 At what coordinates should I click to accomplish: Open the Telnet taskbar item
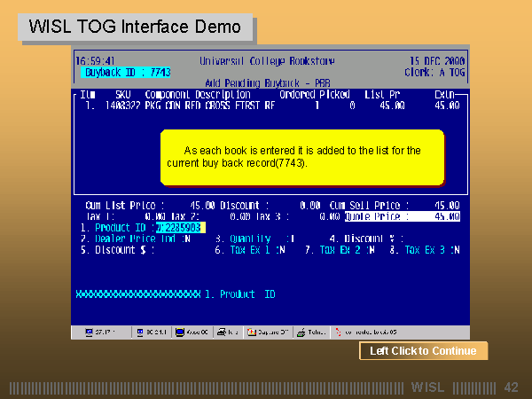301,332
